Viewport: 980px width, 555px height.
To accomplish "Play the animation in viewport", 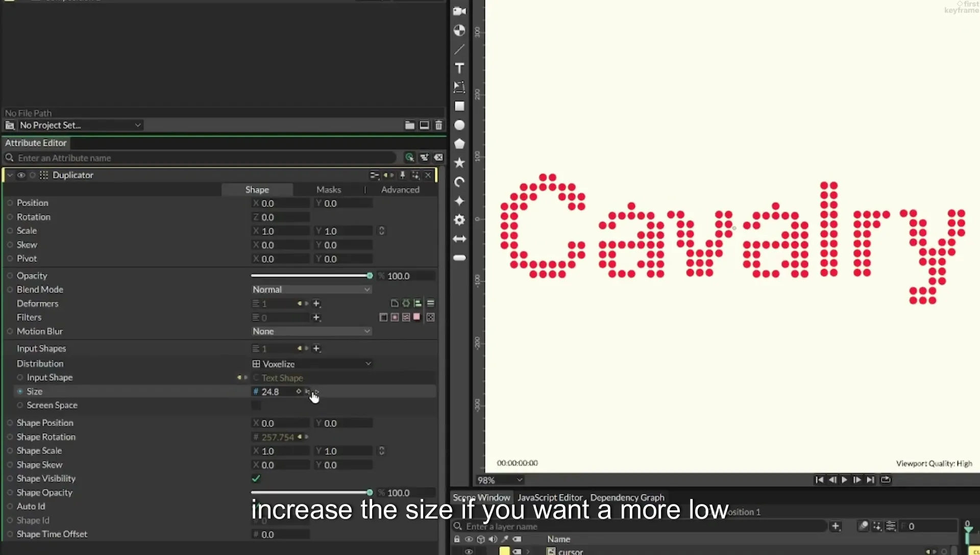I will click(844, 480).
